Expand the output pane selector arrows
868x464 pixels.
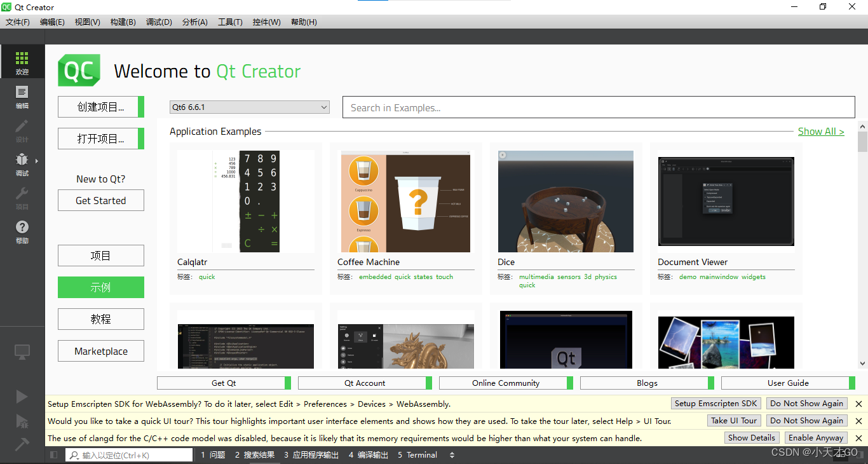(452, 455)
